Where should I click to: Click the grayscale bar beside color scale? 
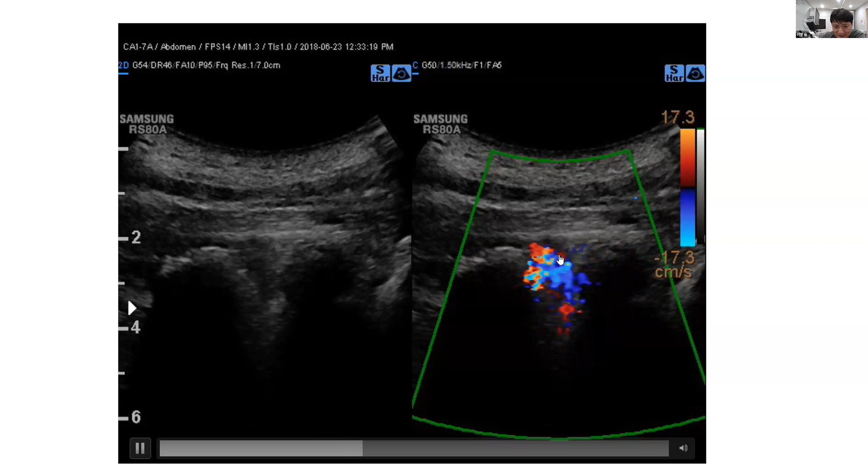pyautogui.click(x=700, y=188)
